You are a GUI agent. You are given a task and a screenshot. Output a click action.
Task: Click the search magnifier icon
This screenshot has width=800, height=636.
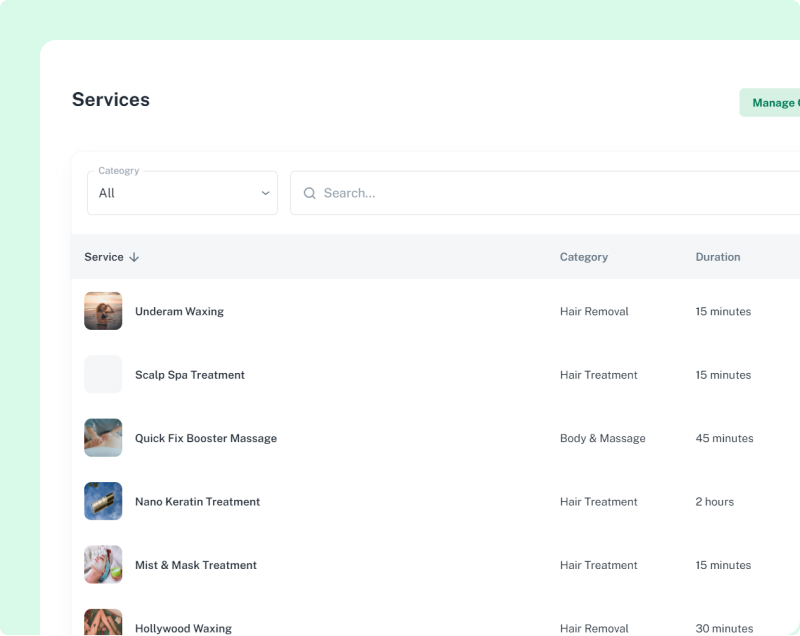[310, 192]
